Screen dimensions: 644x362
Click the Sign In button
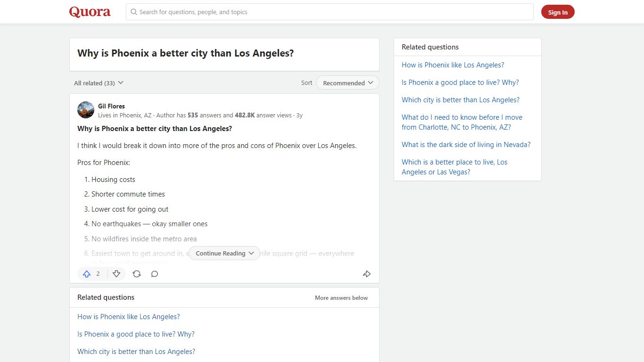(558, 12)
